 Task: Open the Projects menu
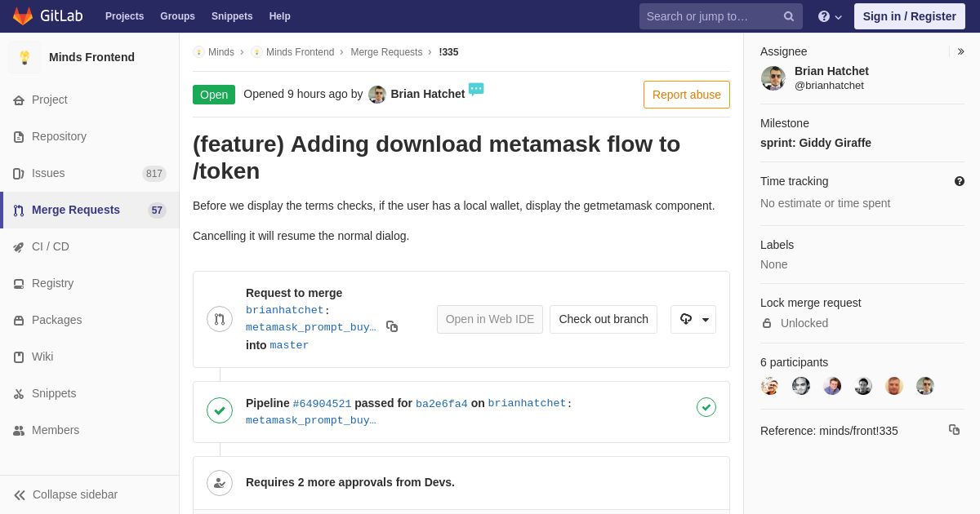click(124, 16)
